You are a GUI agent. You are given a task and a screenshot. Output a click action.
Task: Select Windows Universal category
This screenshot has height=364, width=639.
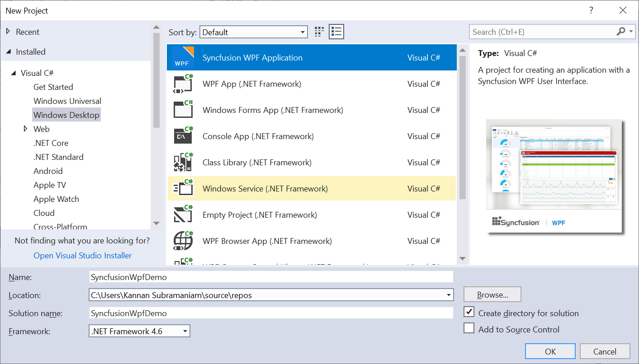[67, 101]
